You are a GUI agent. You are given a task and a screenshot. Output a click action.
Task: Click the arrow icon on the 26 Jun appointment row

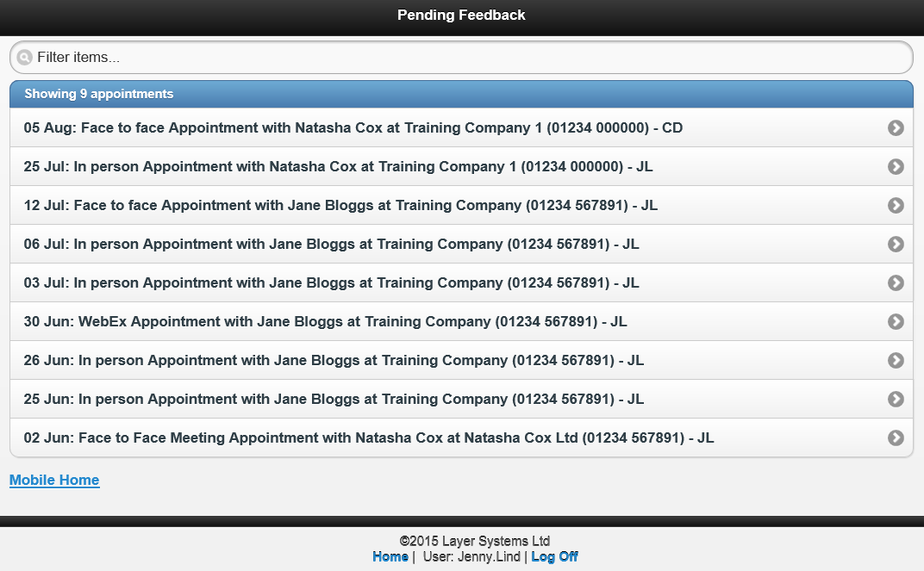point(896,360)
